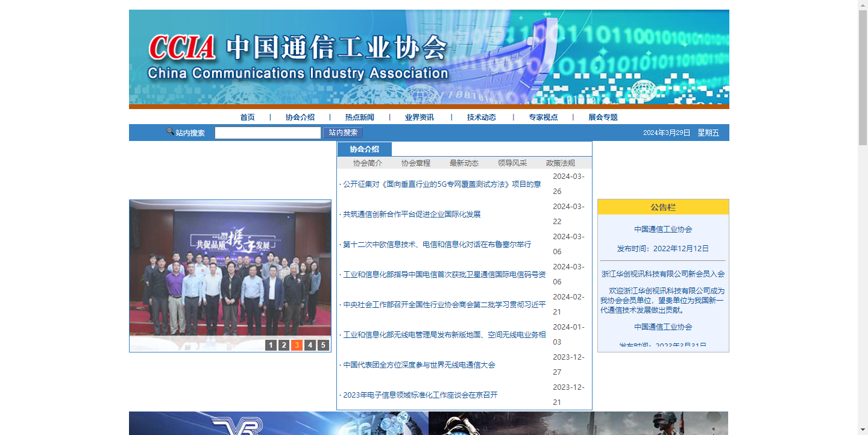Click the 2024-03-26 date beside the first article
This screenshot has height=435, width=868.
(568, 184)
